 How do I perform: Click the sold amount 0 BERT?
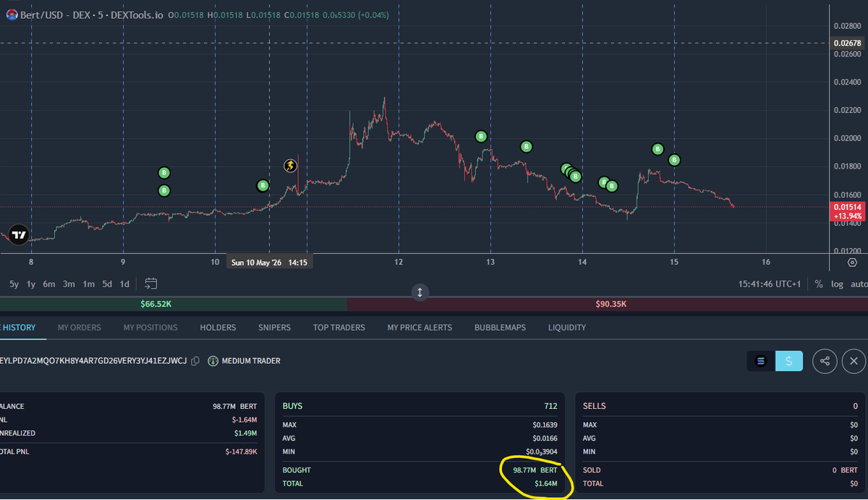point(845,470)
